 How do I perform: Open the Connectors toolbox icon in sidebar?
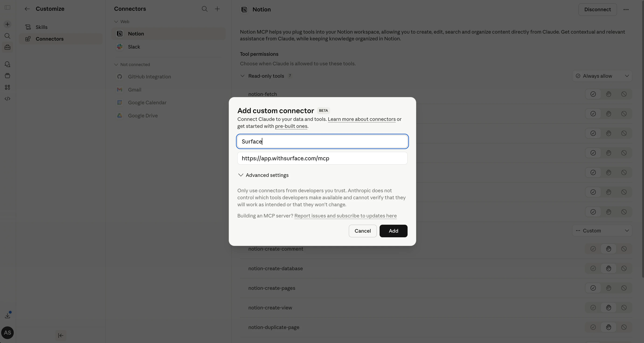point(7,47)
